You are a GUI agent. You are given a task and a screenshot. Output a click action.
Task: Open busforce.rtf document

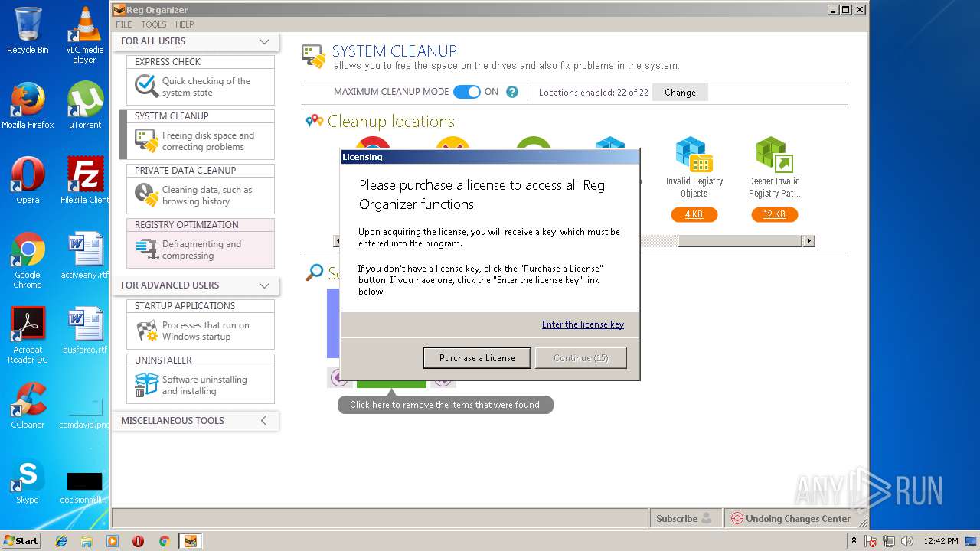84,331
